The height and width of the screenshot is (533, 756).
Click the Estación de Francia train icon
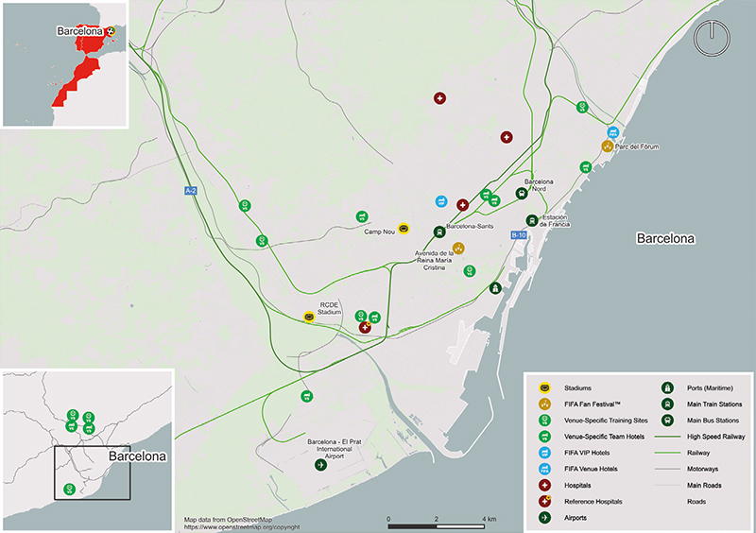pos(532,220)
